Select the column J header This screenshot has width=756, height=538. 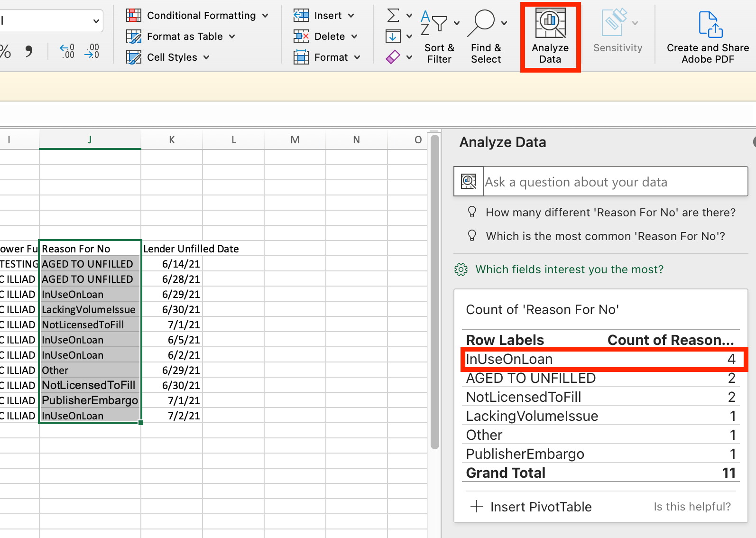click(x=90, y=139)
